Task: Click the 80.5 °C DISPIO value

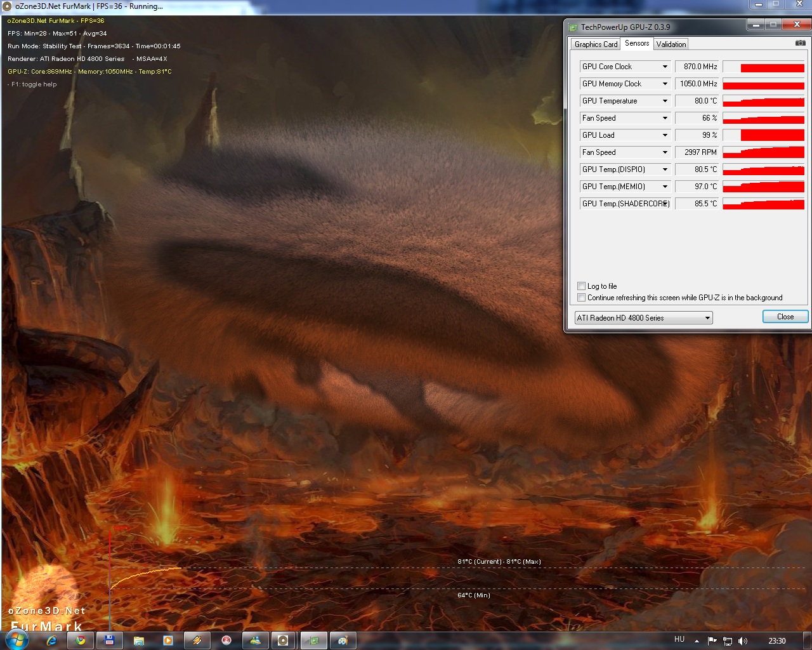Action: [697, 169]
